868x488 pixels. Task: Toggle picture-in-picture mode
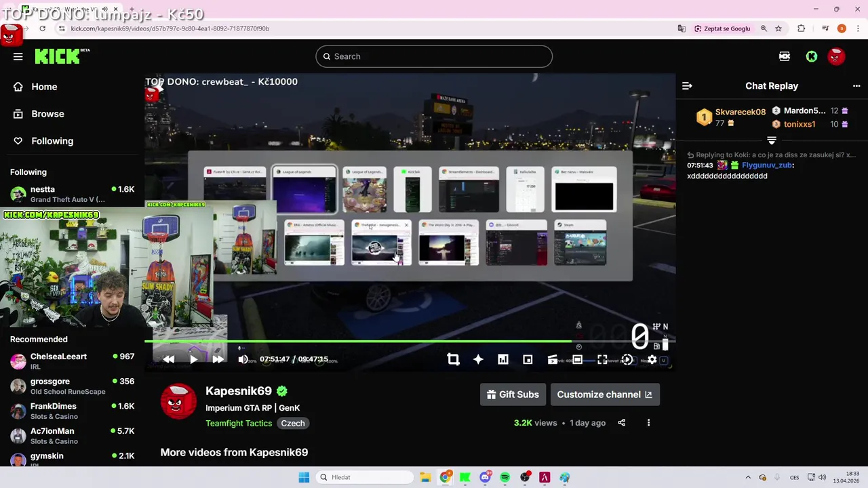[x=528, y=359]
